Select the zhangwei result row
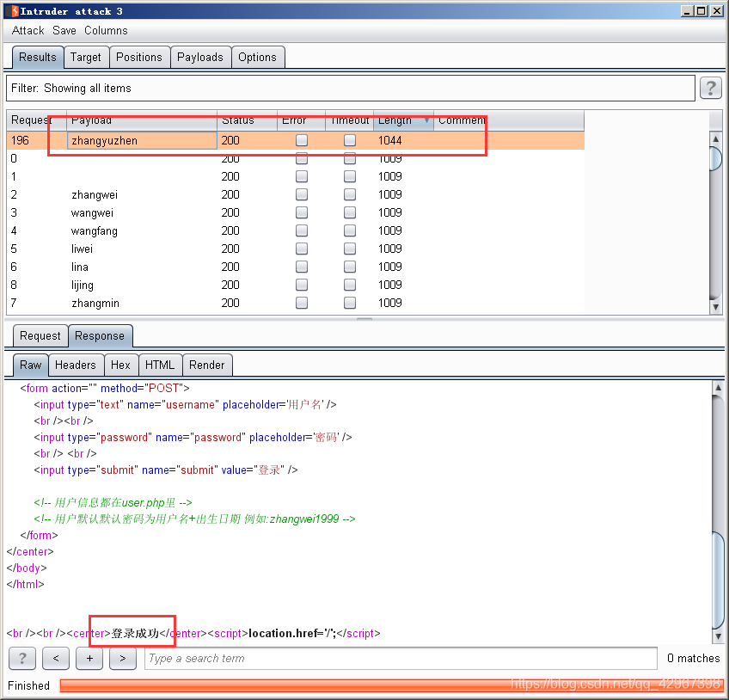Image resolution: width=729 pixels, height=700 pixels. (295, 194)
